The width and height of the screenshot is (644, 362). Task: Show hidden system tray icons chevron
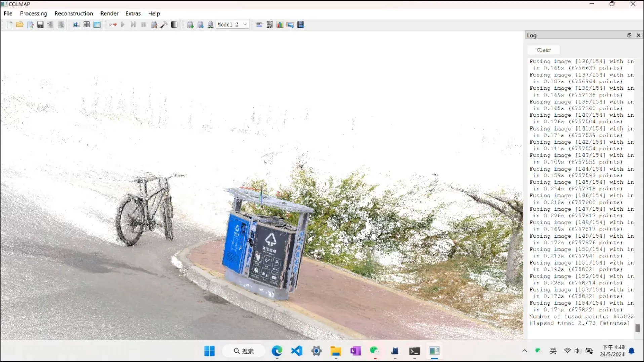[524, 351]
